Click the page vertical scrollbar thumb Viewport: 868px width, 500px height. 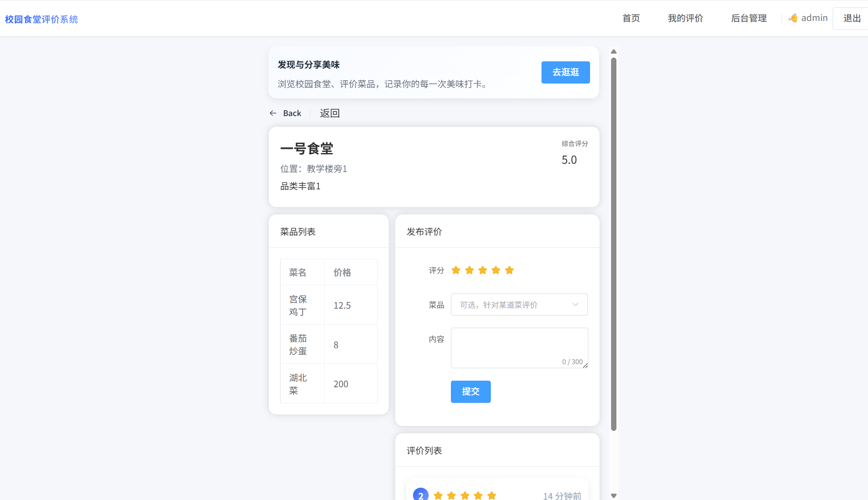(x=614, y=244)
